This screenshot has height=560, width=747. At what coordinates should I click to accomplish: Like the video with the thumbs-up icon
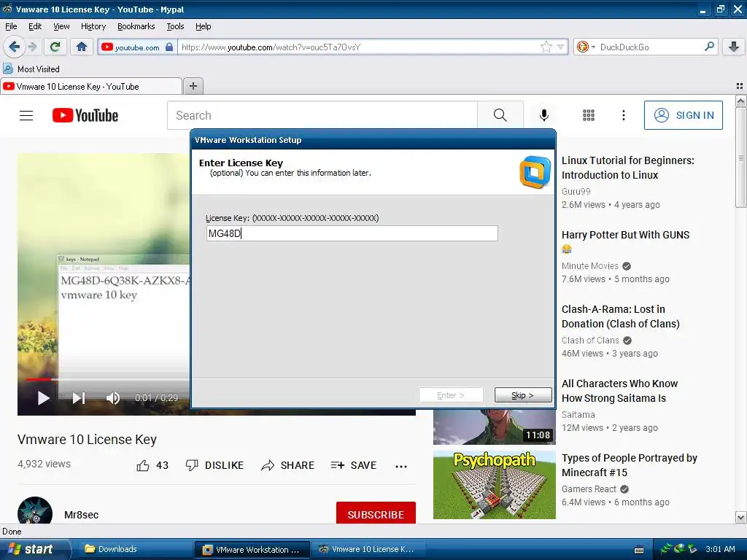(143, 465)
